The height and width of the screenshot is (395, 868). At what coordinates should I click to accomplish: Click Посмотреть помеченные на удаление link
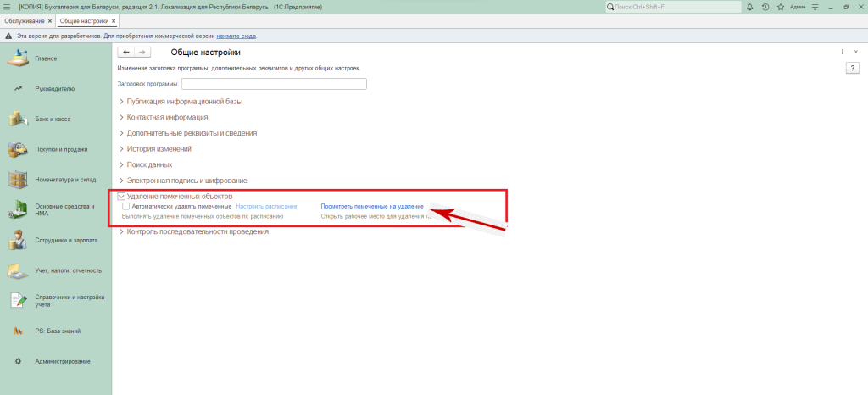click(x=371, y=206)
